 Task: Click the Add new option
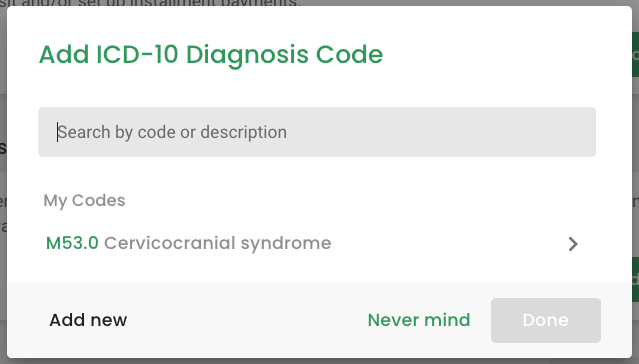[x=88, y=320]
